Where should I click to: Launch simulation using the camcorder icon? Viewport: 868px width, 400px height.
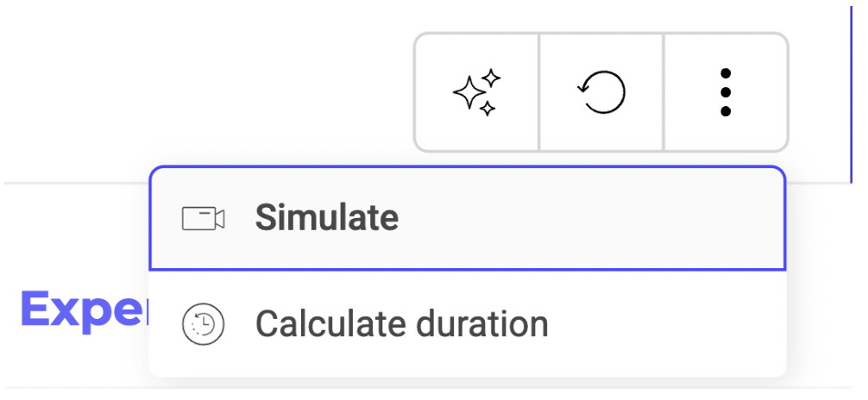[x=203, y=218]
